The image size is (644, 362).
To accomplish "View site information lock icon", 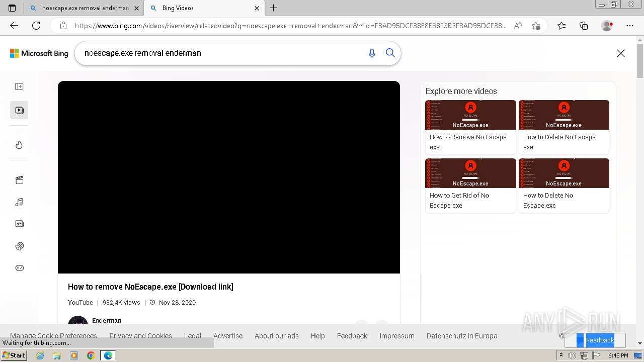I will [x=63, y=26].
